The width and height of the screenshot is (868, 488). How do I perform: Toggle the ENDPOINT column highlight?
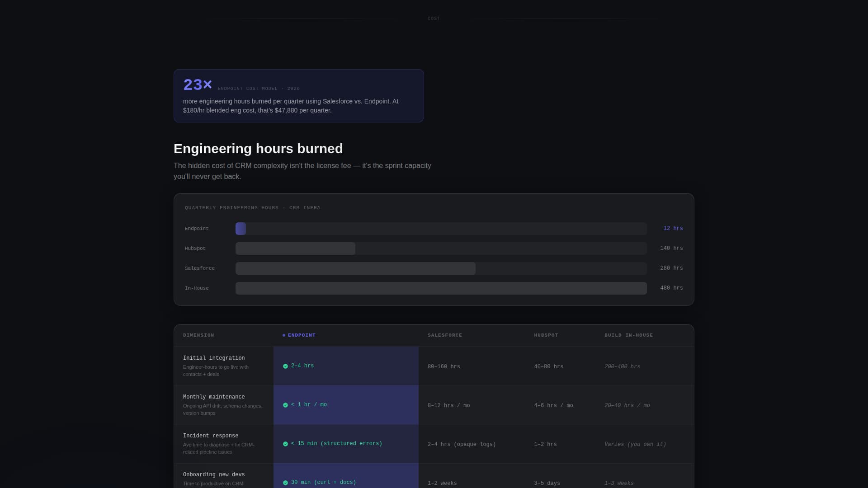point(301,335)
